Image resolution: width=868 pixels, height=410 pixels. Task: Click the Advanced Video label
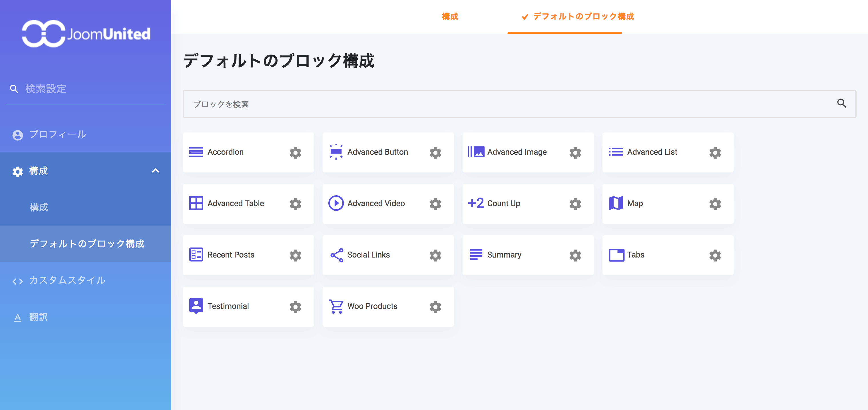376,203
